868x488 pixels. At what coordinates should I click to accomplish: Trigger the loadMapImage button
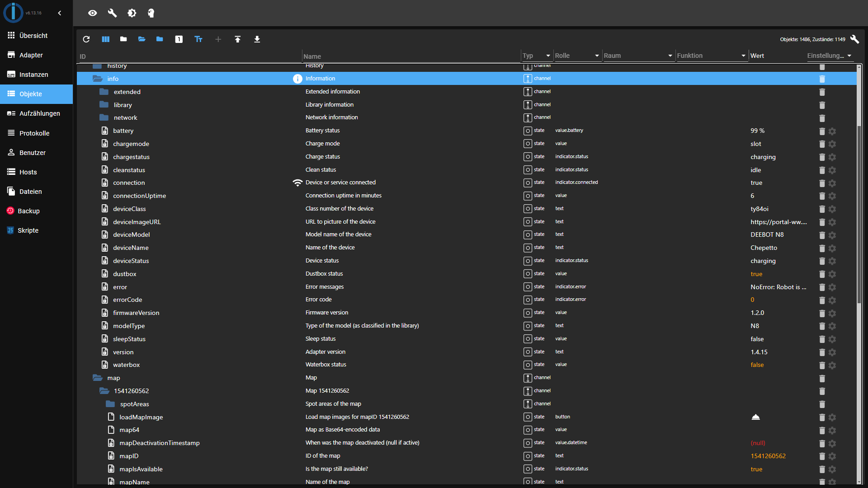click(755, 417)
